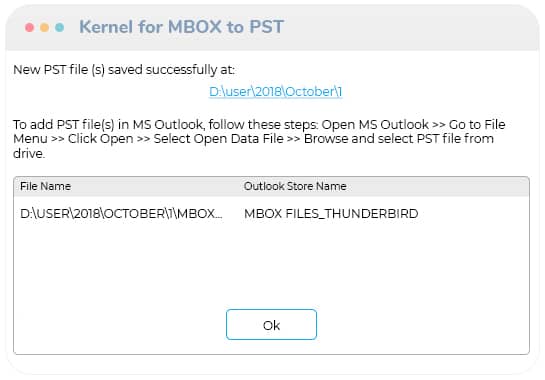The image size is (545, 380).
Task: Click the word 'drive.' ending the instructions
Action: (x=29, y=153)
